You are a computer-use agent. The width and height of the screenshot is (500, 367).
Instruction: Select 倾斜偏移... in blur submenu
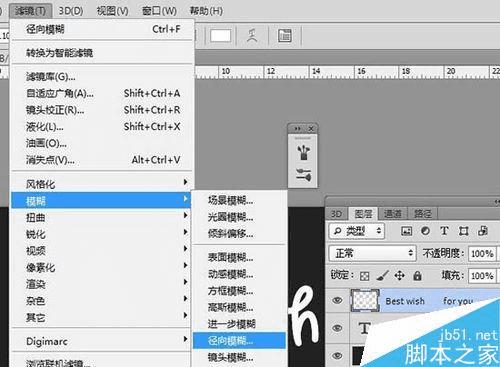[239, 233]
